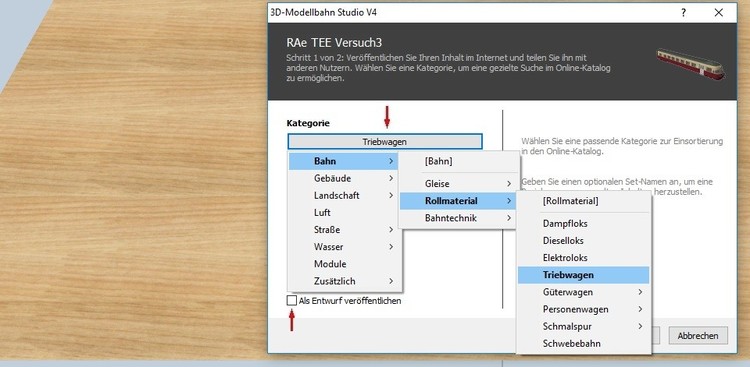Enable 'Als Entwurf veröffentlichen' checkbox

tap(291, 300)
